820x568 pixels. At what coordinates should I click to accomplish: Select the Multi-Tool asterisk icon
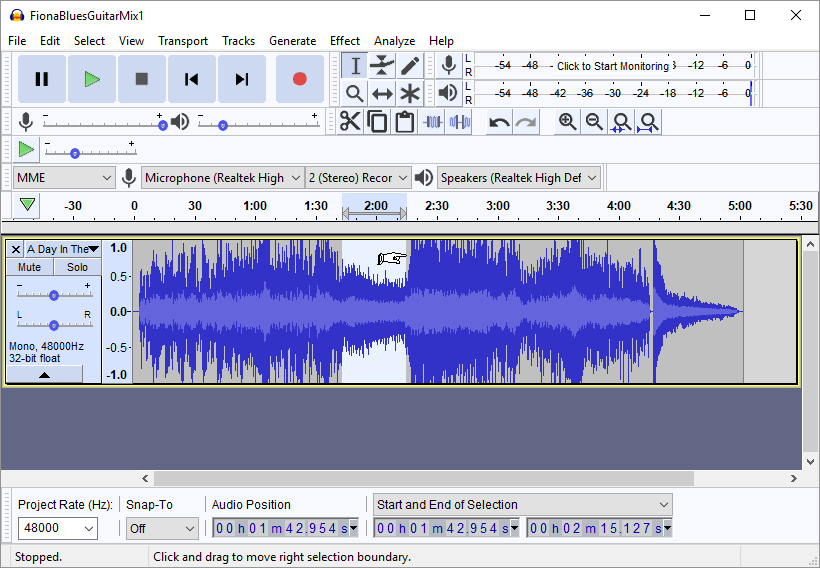[410, 94]
